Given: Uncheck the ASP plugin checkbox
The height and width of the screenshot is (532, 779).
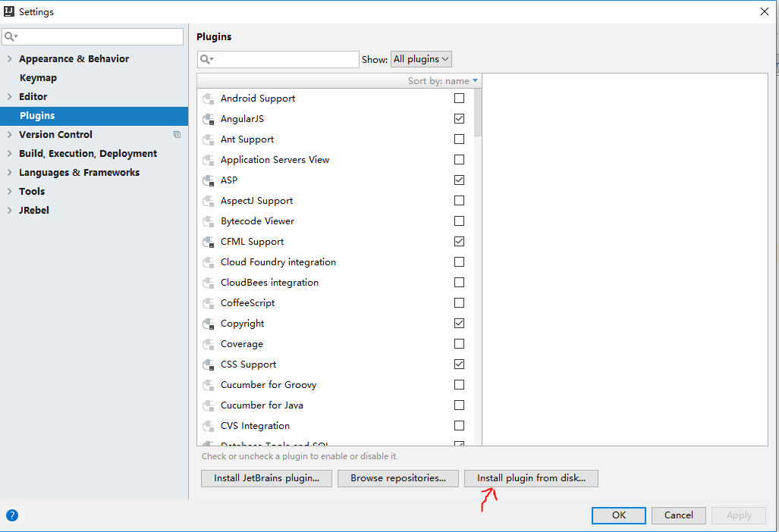Looking at the screenshot, I should click(459, 180).
